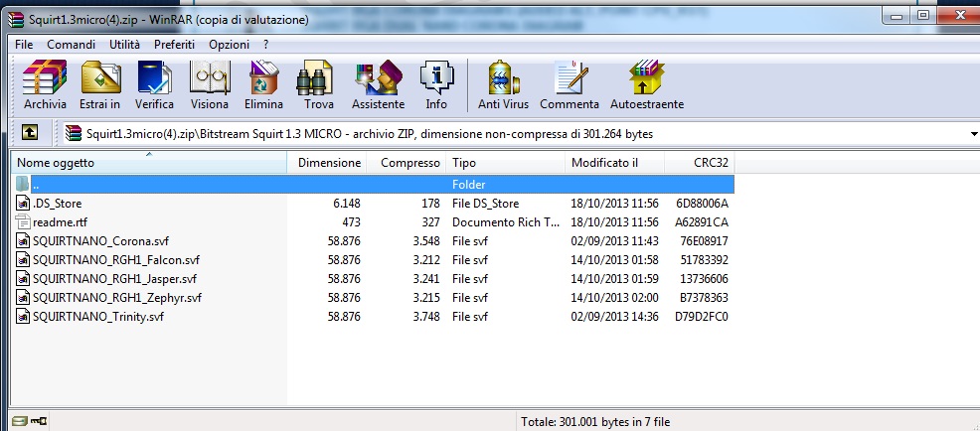Select SQUIRTNANO_RGH1_Jasper.svf file

(114, 279)
